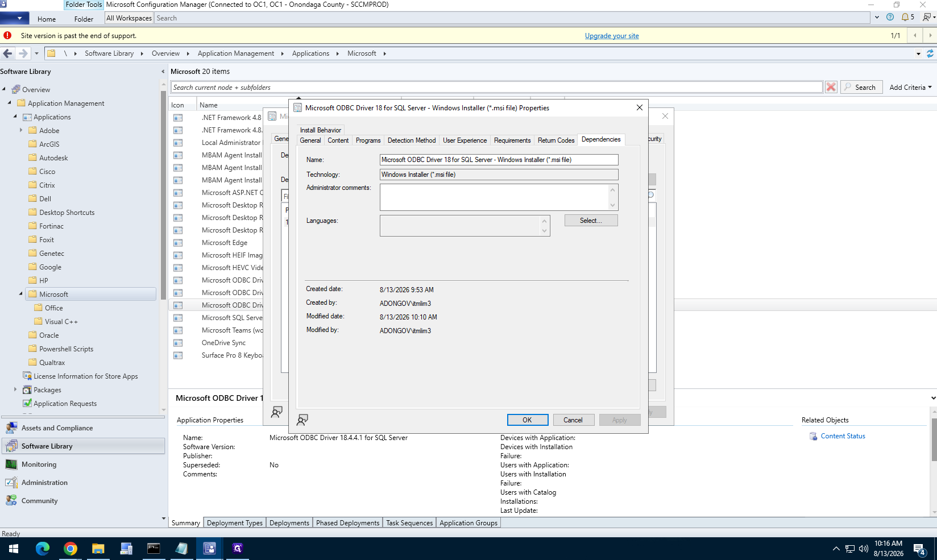Open the Requirements tab

(x=512, y=140)
